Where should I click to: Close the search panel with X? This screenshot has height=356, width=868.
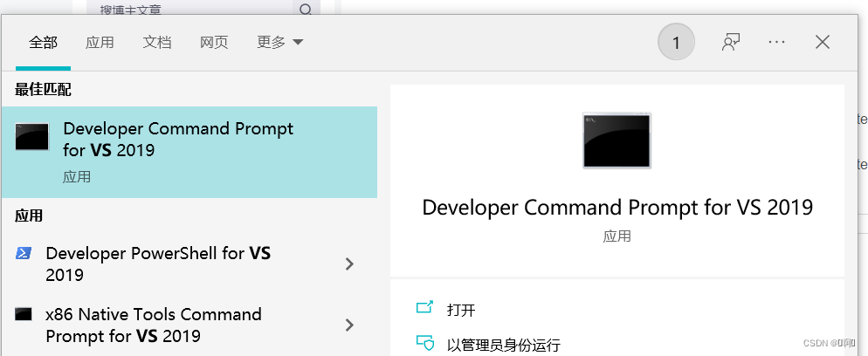pyautogui.click(x=823, y=42)
